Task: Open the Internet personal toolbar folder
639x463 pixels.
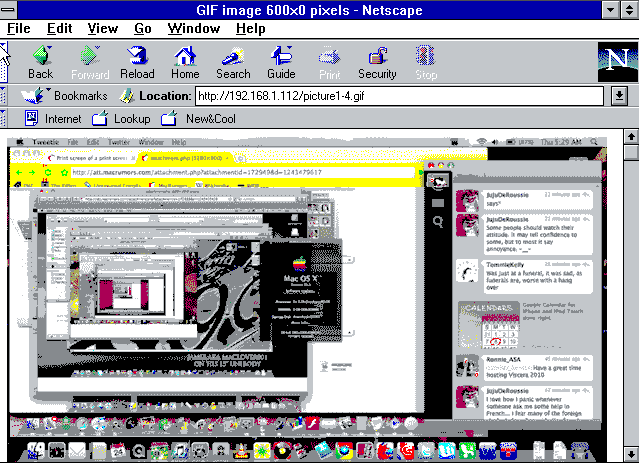Action: point(53,119)
